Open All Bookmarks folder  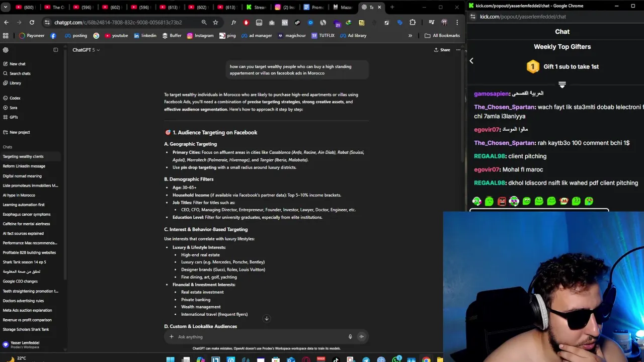pyautogui.click(x=442, y=36)
